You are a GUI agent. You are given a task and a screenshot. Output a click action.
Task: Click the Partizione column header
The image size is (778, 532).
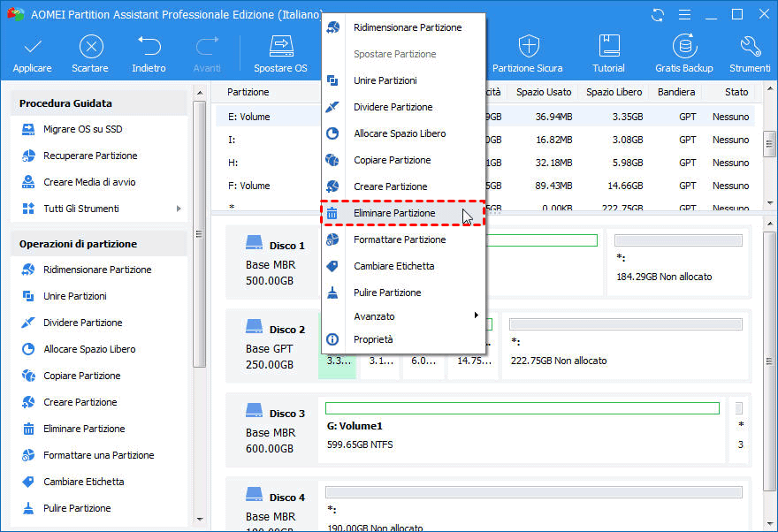(248, 92)
